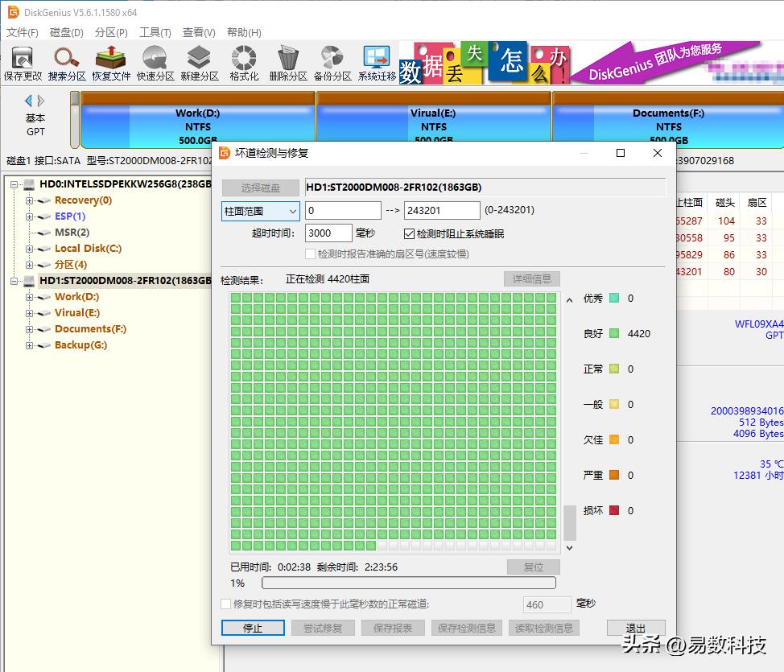
Task: Click the 搜索分区 (Search Partitions) toolbar icon
Action: point(67,63)
